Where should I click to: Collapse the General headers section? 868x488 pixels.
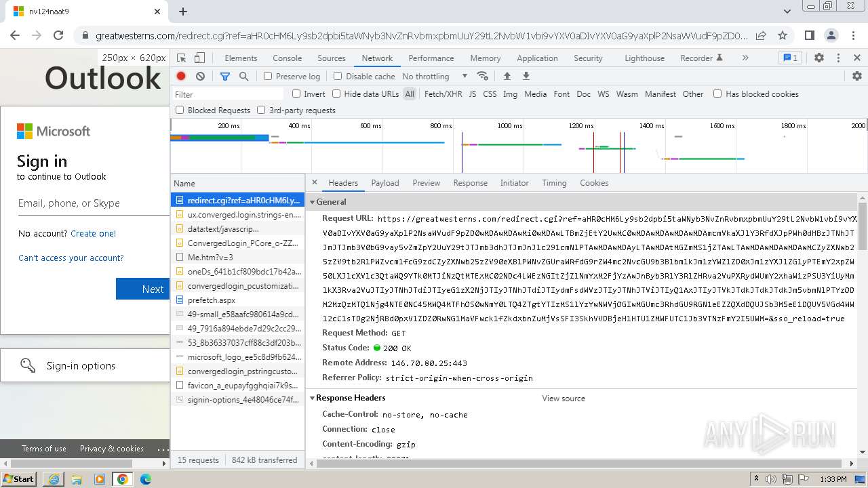pos(313,202)
